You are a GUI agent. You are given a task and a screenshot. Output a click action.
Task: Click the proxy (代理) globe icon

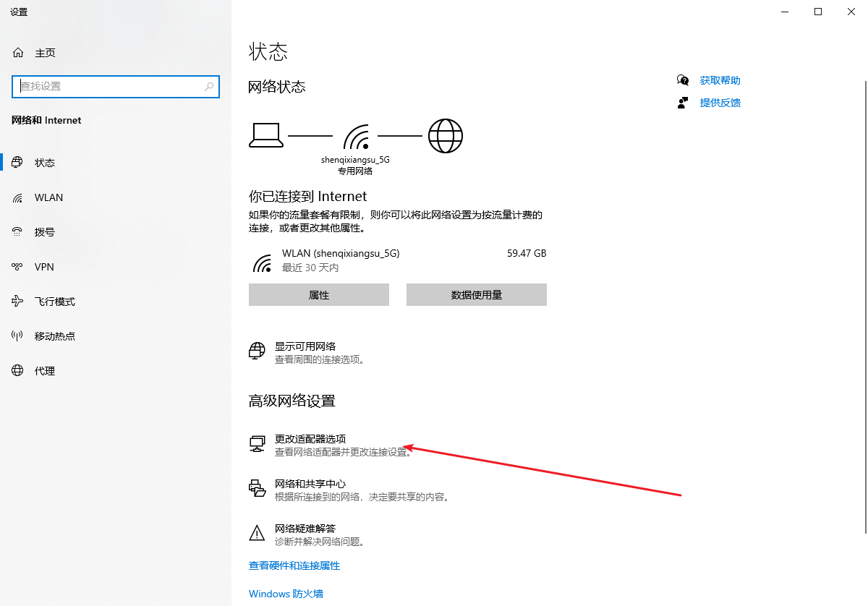18,371
